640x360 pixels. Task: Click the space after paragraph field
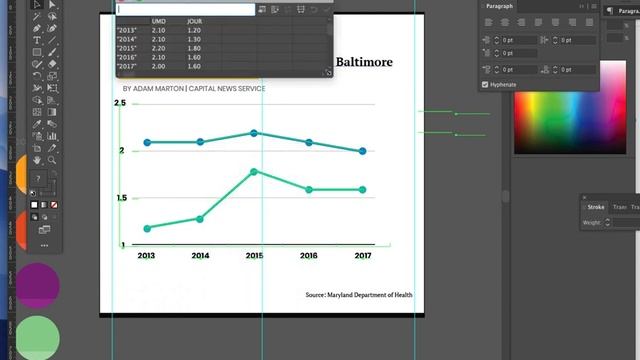[x=578, y=70]
